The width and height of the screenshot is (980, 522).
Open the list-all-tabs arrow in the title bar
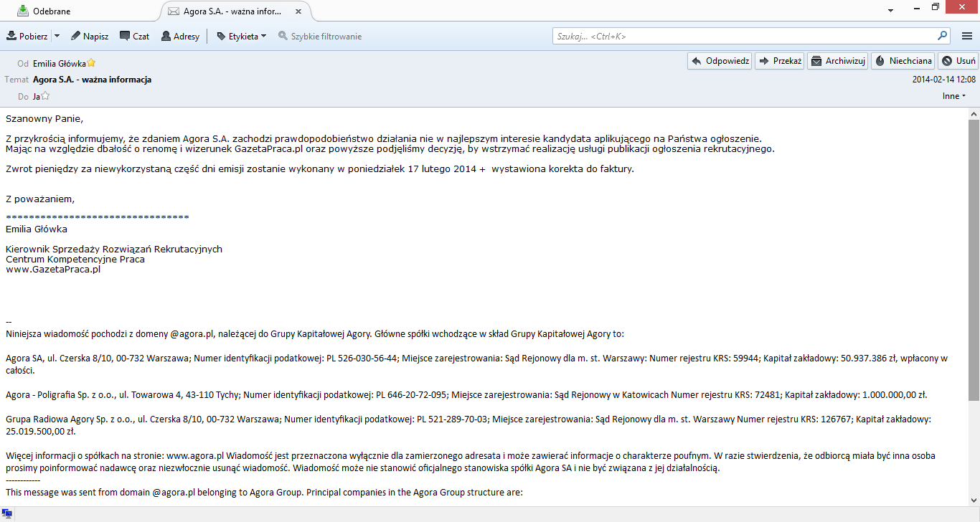[891, 11]
